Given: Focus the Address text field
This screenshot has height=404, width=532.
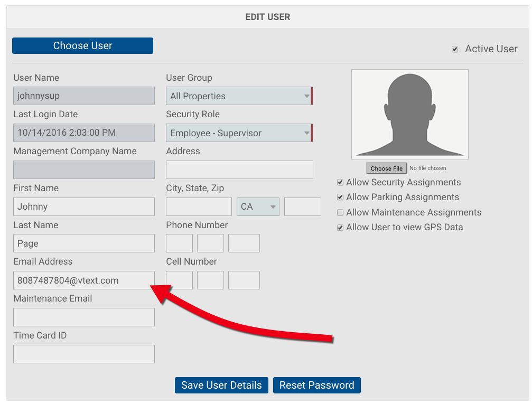Looking at the screenshot, I should pos(239,170).
